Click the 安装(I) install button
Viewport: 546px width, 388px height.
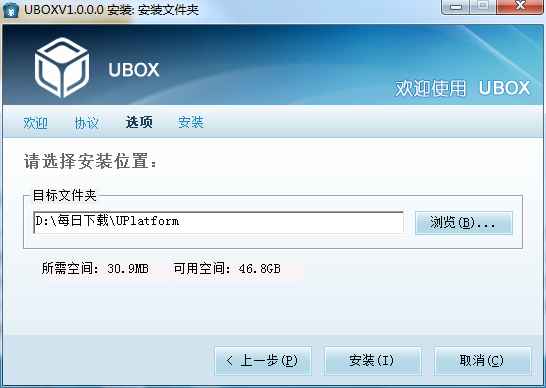(373, 360)
